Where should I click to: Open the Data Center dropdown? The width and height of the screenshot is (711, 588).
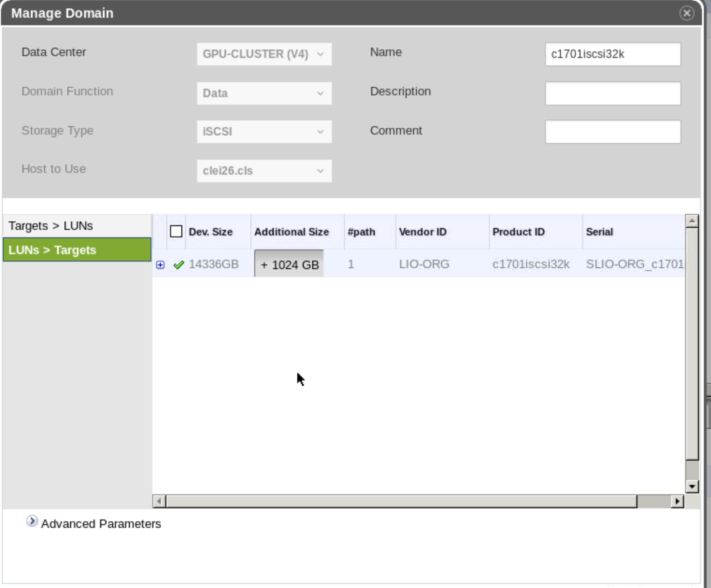click(x=264, y=54)
